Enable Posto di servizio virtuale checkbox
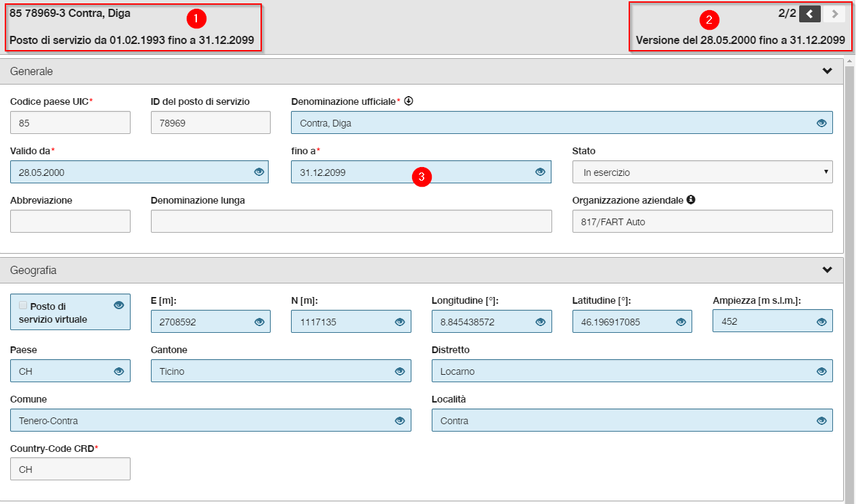The width and height of the screenshot is (856, 504). click(23, 306)
